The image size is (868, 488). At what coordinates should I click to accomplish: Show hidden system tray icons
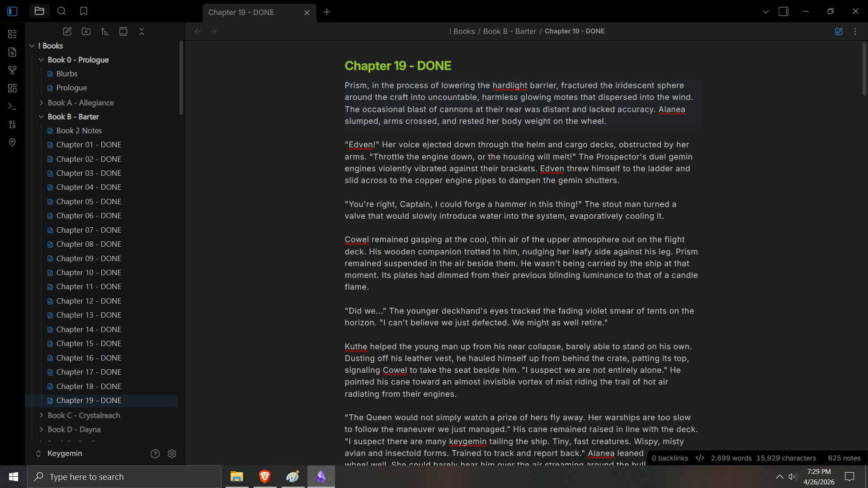pyautogui.click(x=780, y=477)
